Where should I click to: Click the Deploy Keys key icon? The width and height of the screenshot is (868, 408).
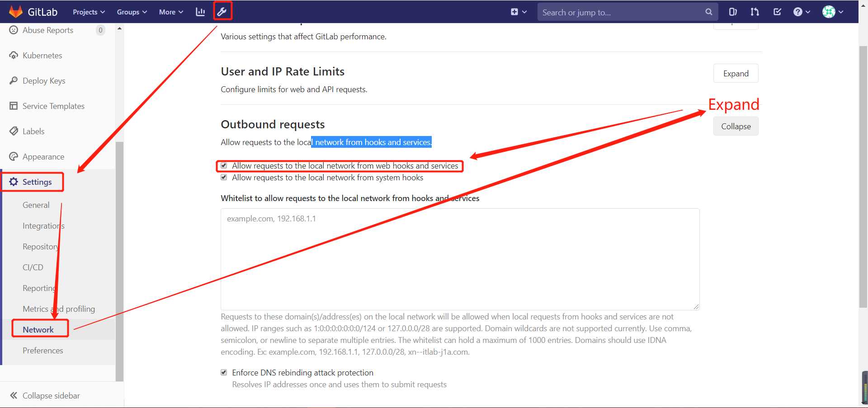(14, 80)
